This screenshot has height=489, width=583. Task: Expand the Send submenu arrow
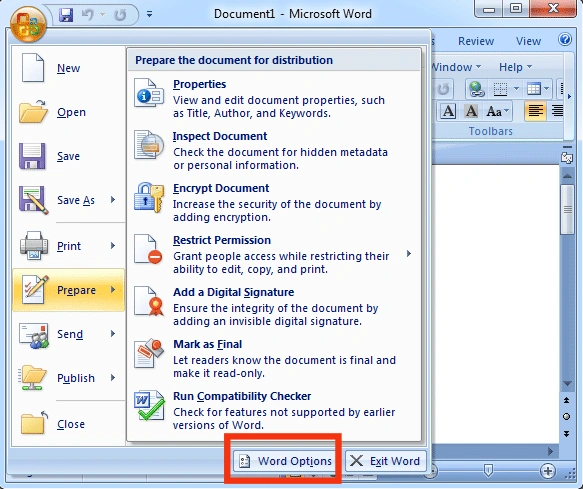[113, 334]
